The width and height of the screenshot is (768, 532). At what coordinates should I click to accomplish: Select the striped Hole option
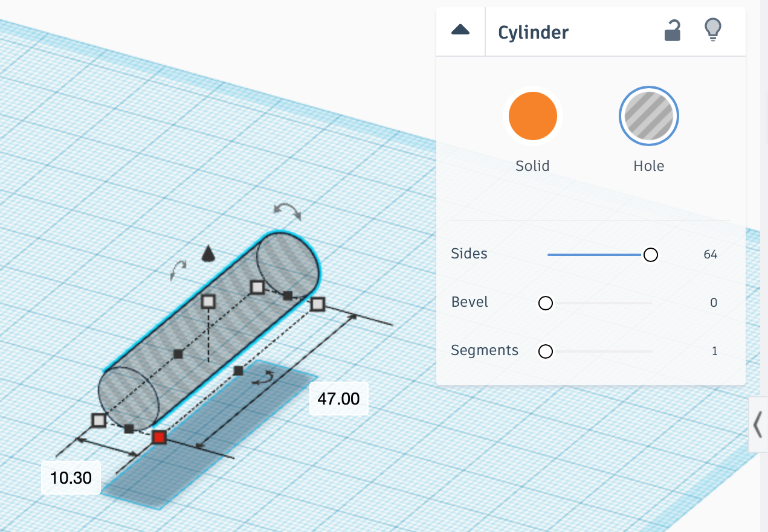(x=649, y=116)
